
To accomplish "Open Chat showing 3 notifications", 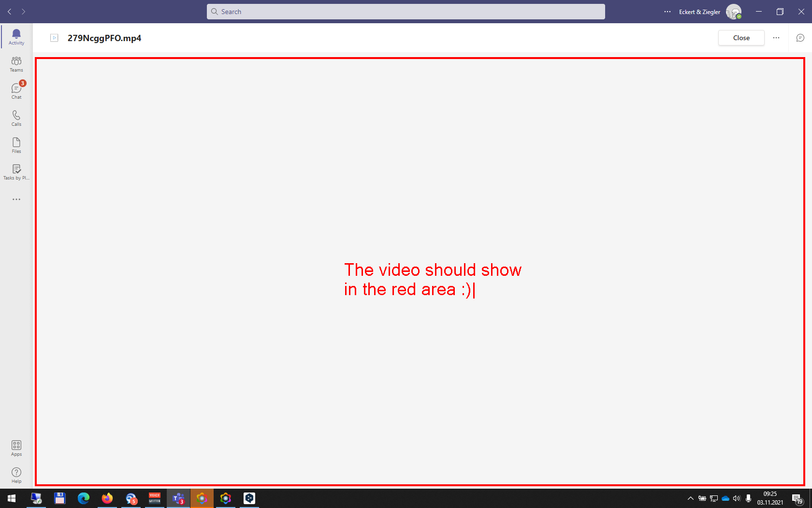I will click(x=16, y=91).
